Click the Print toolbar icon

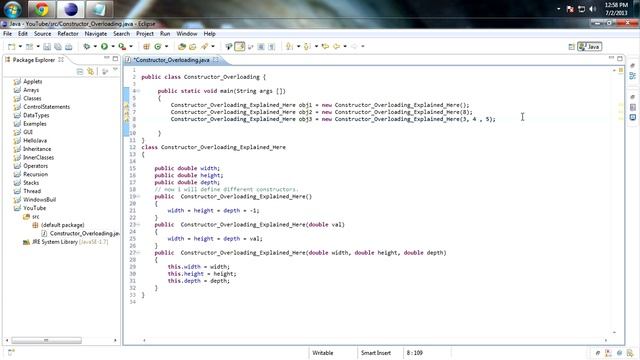(x=69, y=47)
